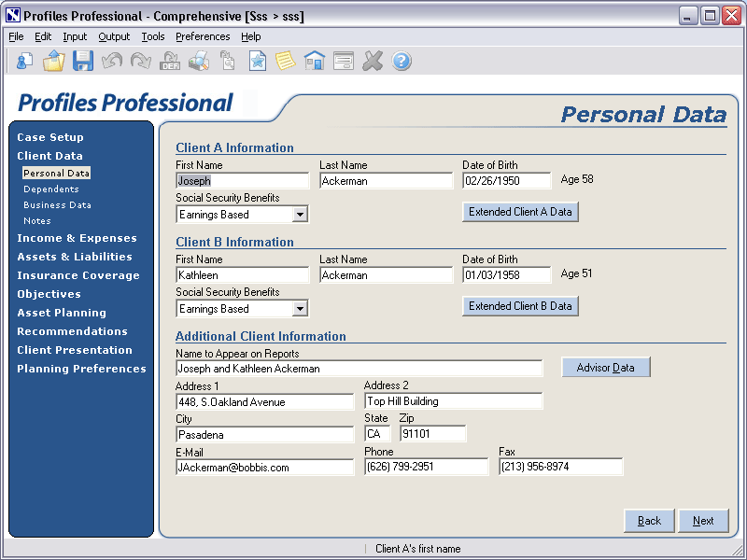747x560 pixels.
Task: Save the case with the floppy disk icon
Action: (83, 61)
